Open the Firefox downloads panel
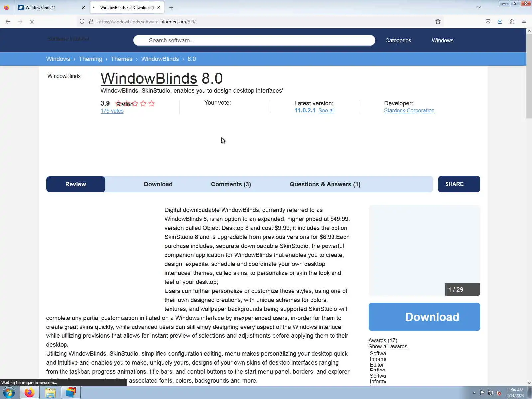This screenshot has height=399, width=532. pyautogui.click(x=500, y=21)
